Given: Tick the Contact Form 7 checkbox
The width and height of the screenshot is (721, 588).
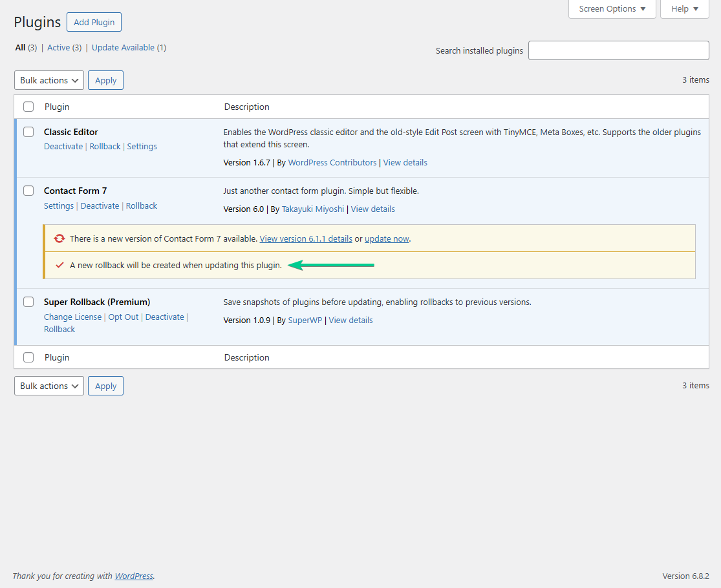Looking at the screenshot, I should 28,191.
